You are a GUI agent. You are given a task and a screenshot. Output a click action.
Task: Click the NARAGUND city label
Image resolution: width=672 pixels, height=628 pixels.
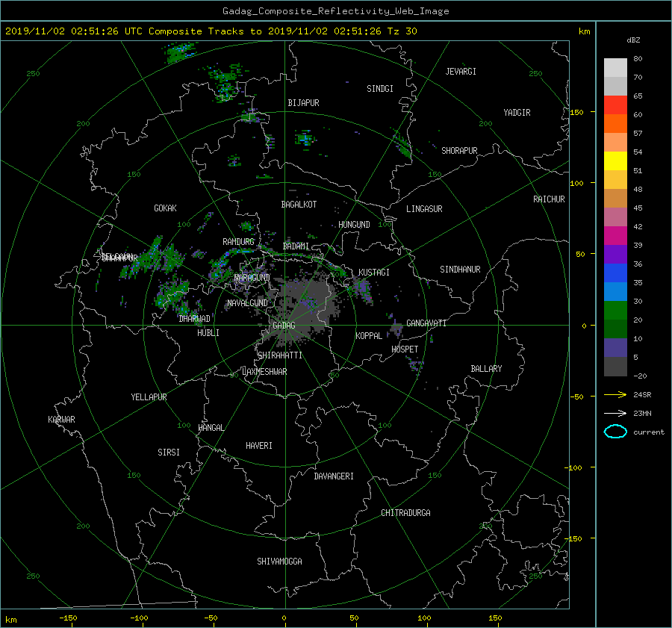[252, 278]
